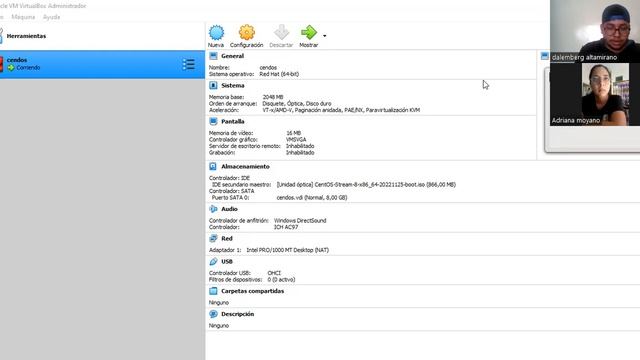Click the Red section icon
Screen dimensions: 640x360
(213, 238)
